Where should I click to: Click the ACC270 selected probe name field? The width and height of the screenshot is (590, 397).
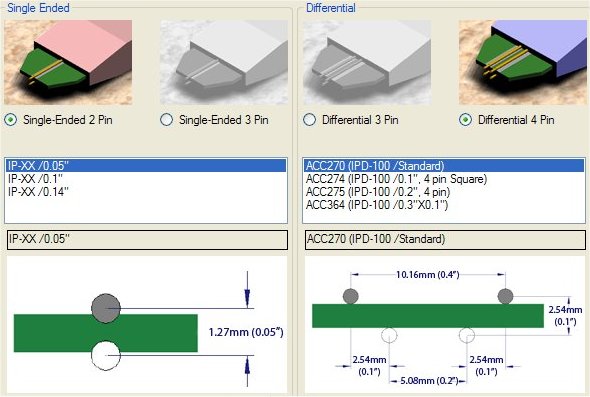click(445, 240)
